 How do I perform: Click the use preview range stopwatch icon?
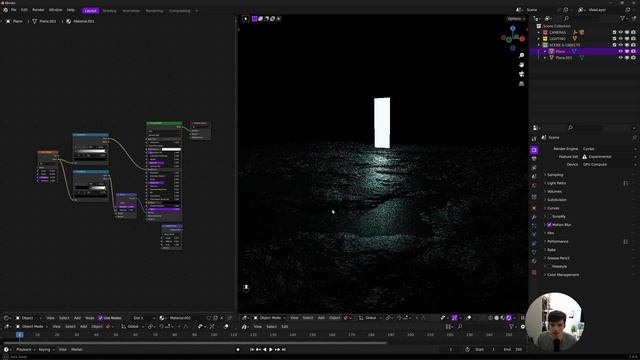[x=467, y=349]
